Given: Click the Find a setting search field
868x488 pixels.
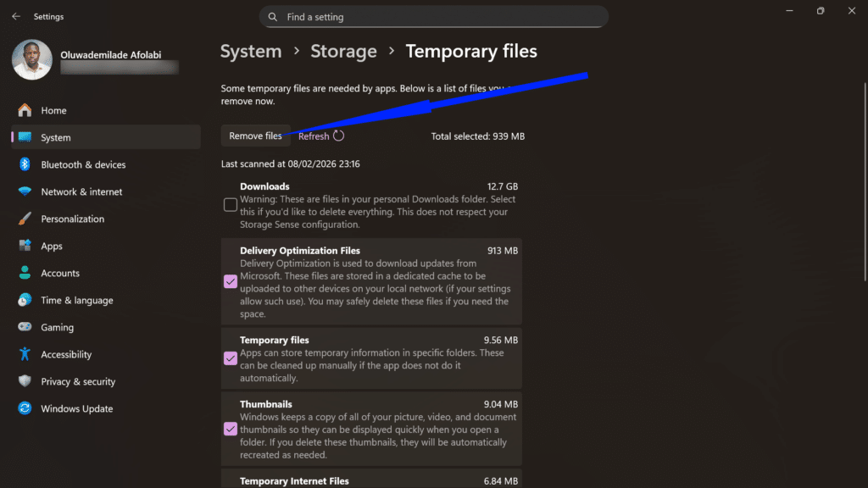Looking at the screenshot, I should tap(433, 16).
